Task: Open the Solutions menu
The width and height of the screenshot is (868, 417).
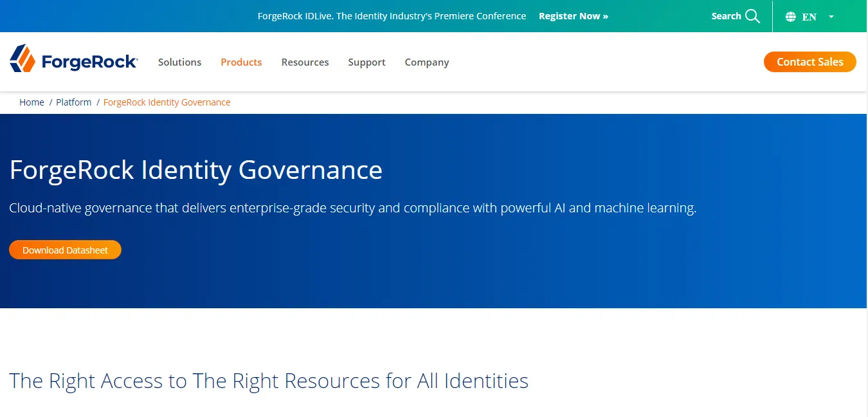Action: (179, 62)
